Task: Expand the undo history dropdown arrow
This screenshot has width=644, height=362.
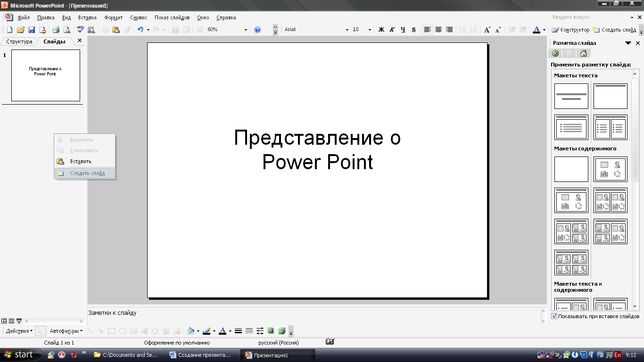Action: coord(148,30)
